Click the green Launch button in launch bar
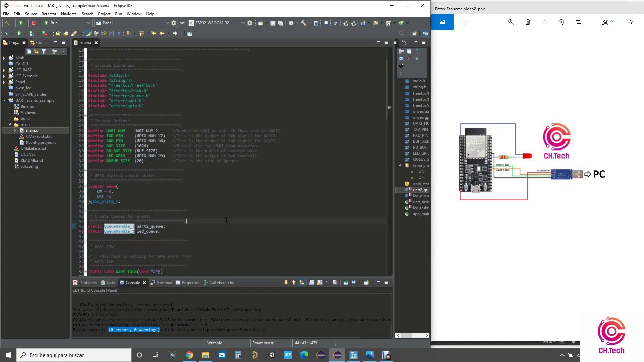 20,23
